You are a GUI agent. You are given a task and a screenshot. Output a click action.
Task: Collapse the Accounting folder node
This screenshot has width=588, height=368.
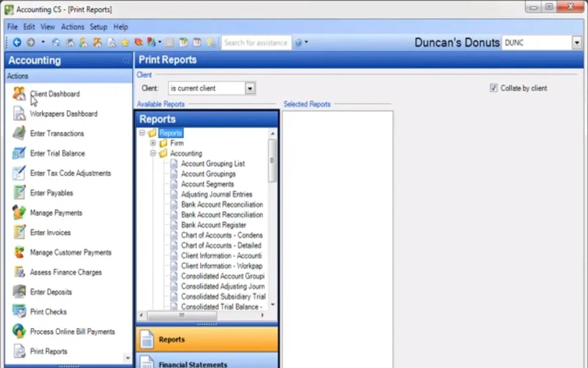pyautogui.click(x=153, y=153)
